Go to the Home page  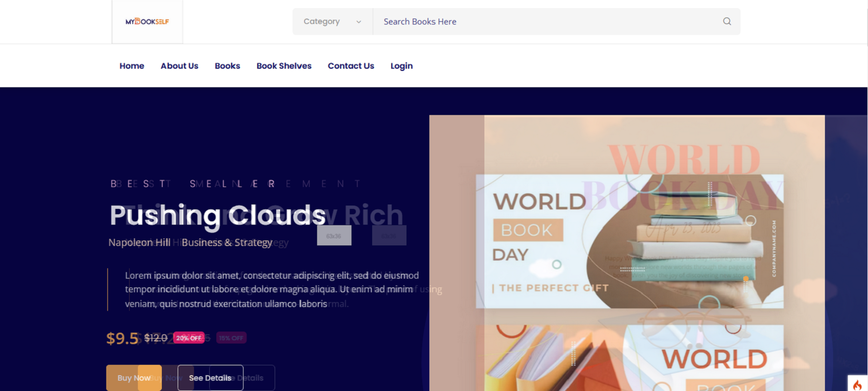[x=132, y=66]
